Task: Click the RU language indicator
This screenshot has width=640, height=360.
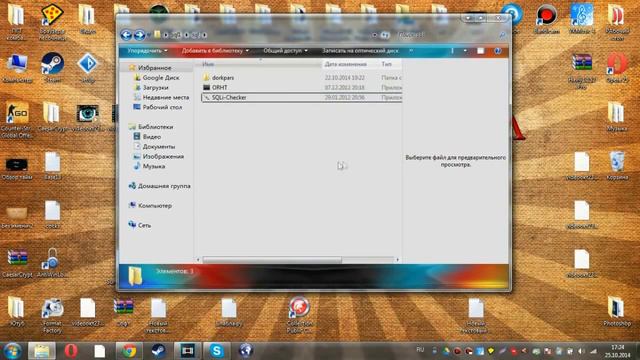Action: coord(420,350)
